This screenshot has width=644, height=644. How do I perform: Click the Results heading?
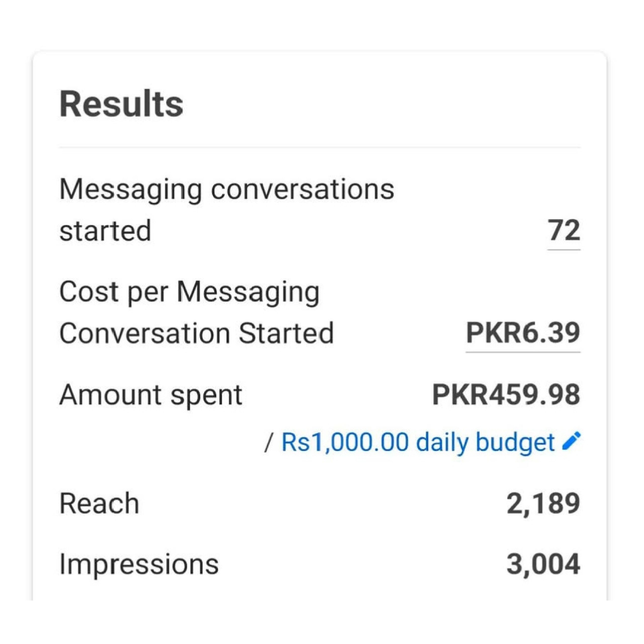point(121,104)
